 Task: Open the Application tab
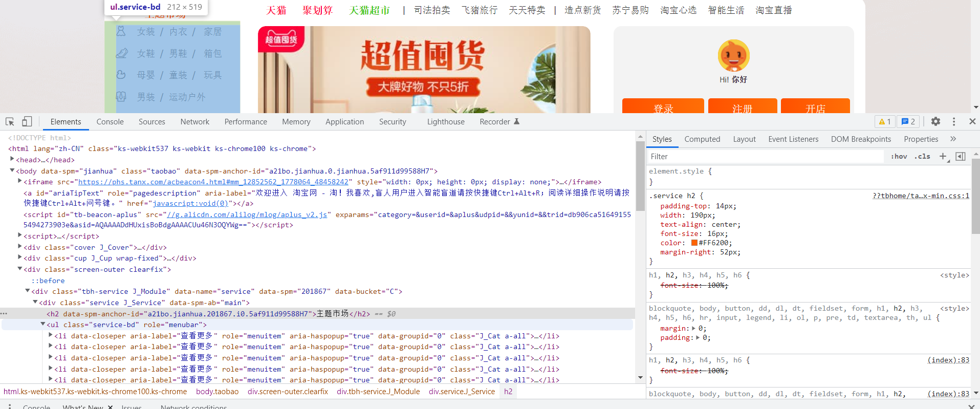[x=345, y=121]
